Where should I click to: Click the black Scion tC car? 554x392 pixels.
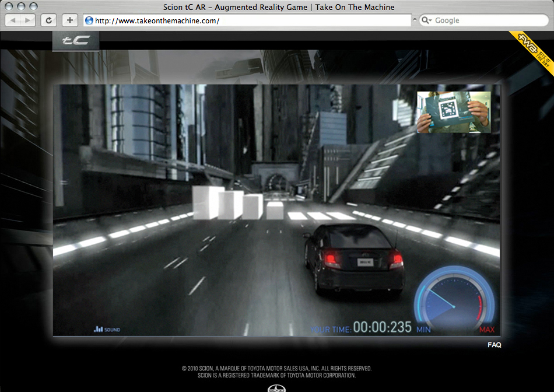click(353, 257)
